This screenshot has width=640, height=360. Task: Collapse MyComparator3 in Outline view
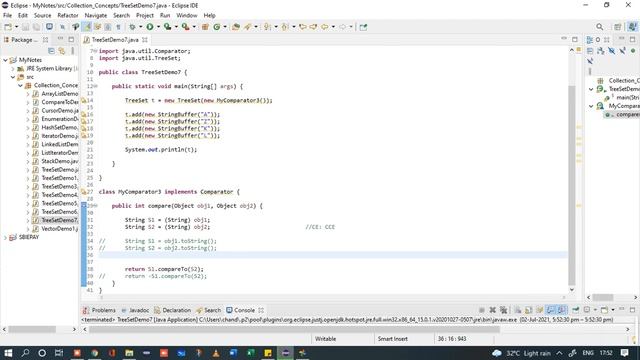pos(591,106)
